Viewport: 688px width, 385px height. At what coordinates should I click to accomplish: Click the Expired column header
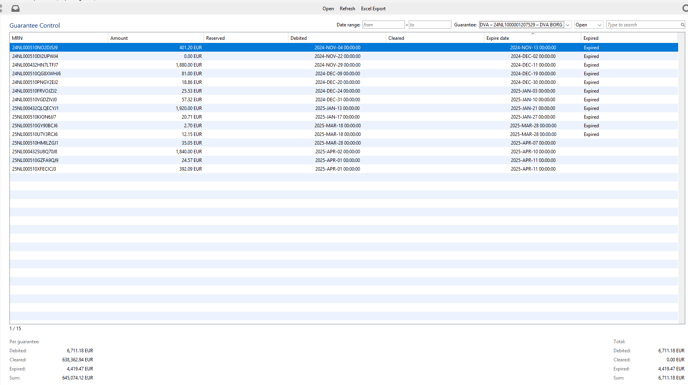(x=629, y=38)
